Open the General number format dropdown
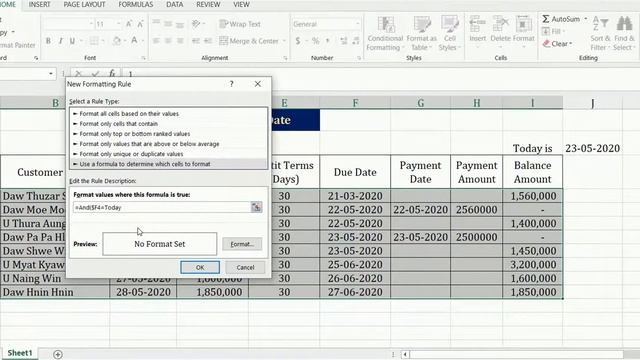This screenshot has width=640, height=360. tap(358, 24)
